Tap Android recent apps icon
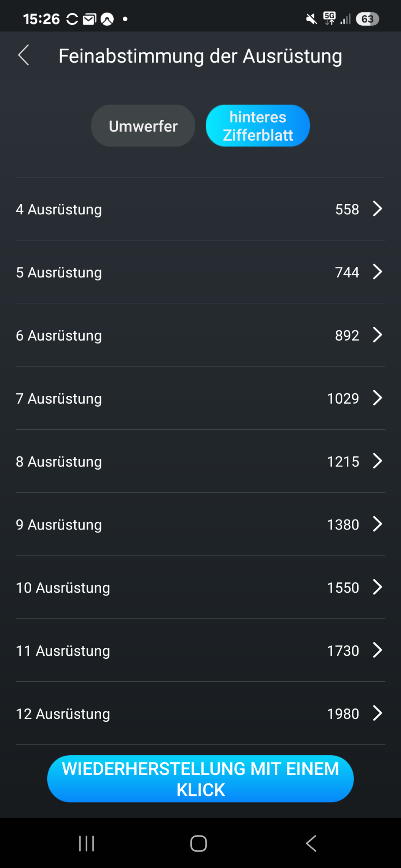The image size is (401, 868). click(x=86, y=844)
